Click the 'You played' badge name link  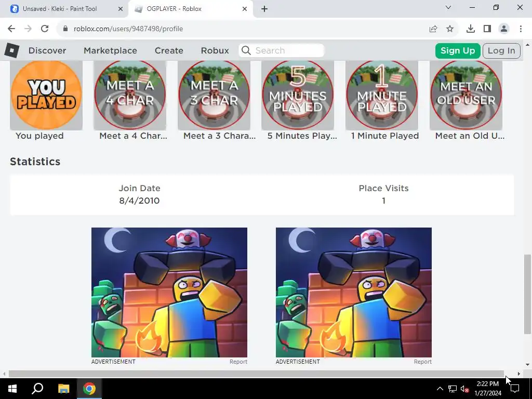[x=39, y=136]
